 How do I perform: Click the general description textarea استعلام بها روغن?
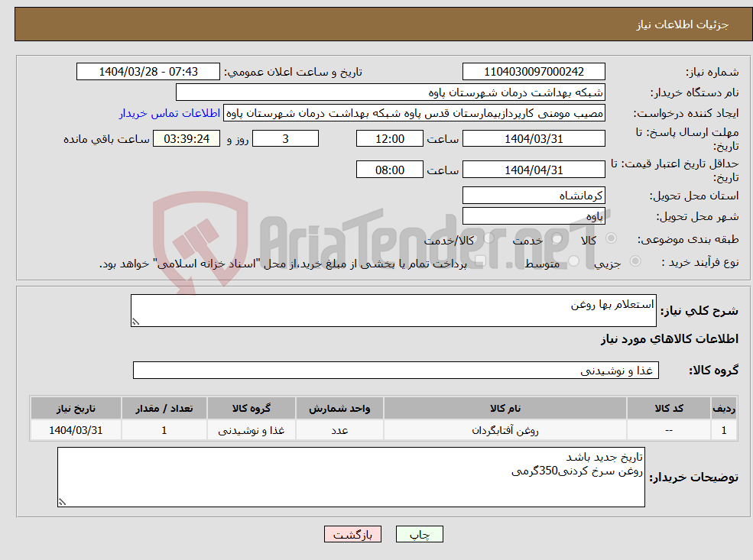point(393,310)
